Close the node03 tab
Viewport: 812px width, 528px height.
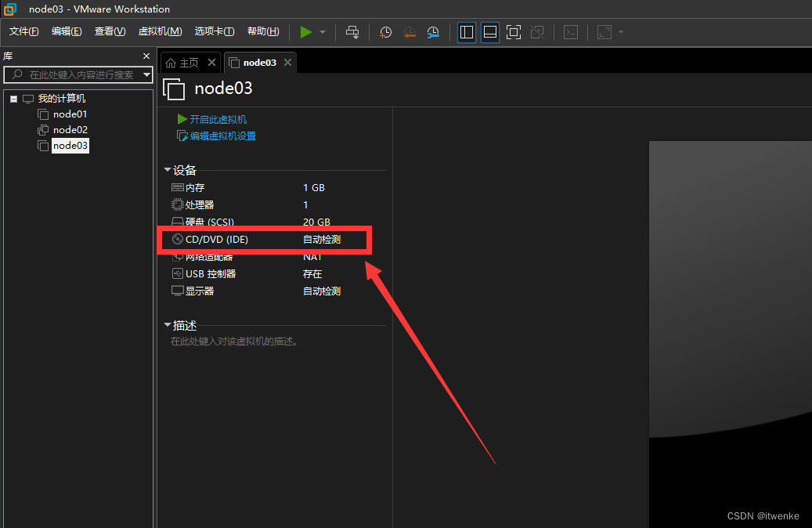tap(287, 62)
